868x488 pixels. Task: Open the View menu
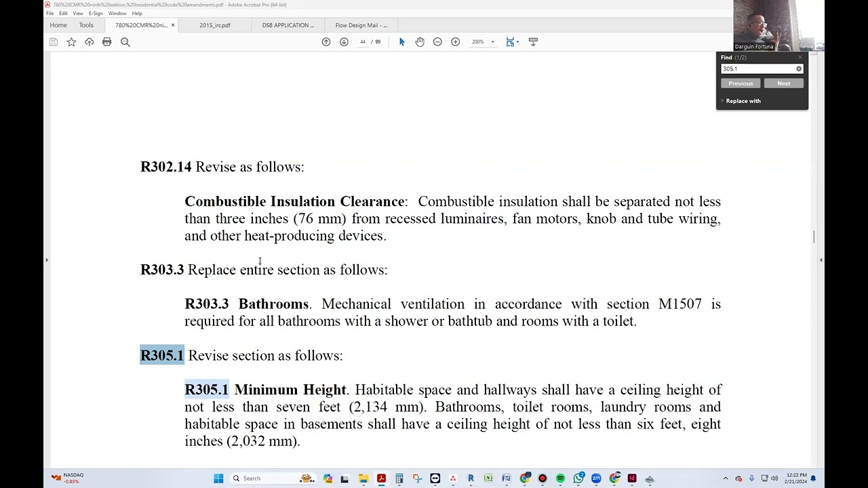coord(78,14)
